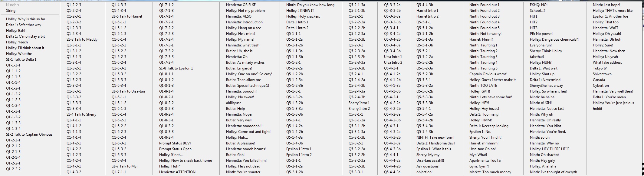Select 'Holley: You're just jealous'
Screen dimensions: 644x176
pyautogui.click(x=613, y=103)
